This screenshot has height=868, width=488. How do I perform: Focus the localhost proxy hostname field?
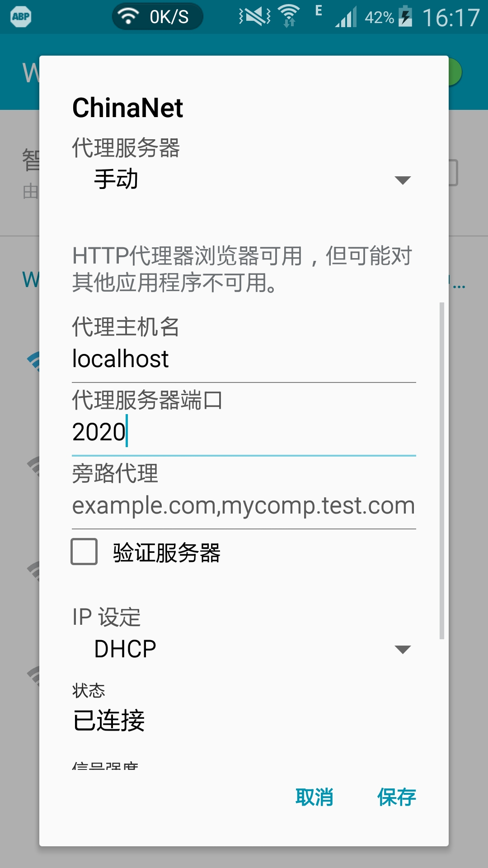coord(244,359)
